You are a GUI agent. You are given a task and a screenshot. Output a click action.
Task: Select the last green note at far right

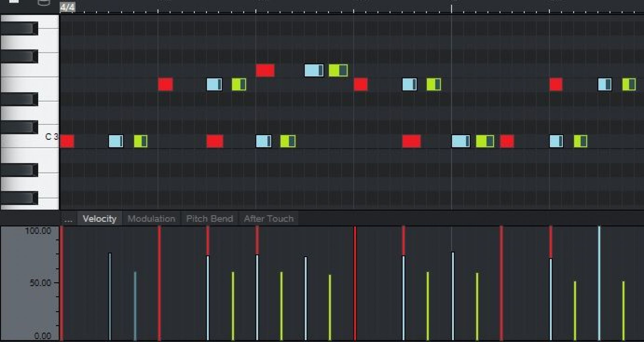(x=629, y=84)
